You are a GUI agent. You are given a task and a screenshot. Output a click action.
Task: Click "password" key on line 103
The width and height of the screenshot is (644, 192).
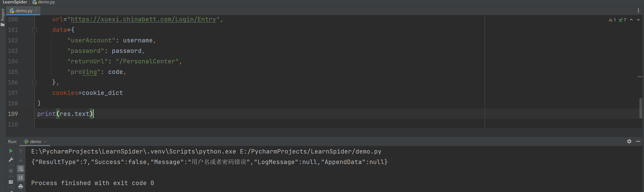click(86, 51)
